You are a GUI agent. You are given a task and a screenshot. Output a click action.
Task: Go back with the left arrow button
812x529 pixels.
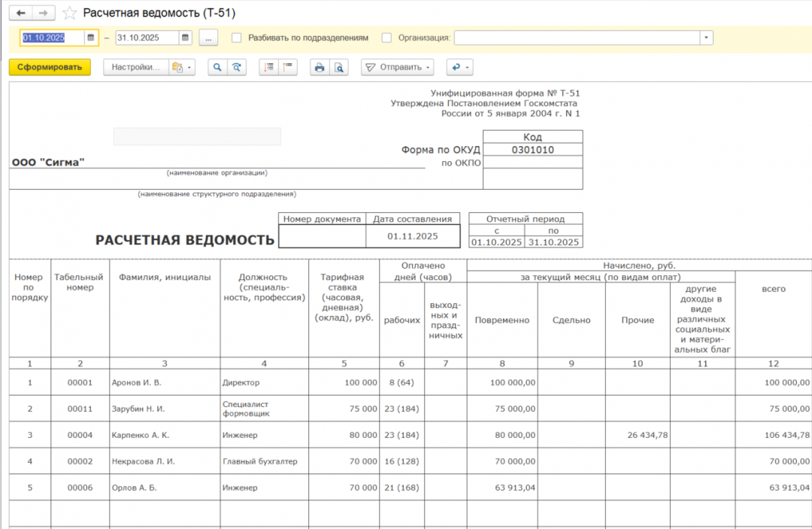coord(21,13)
